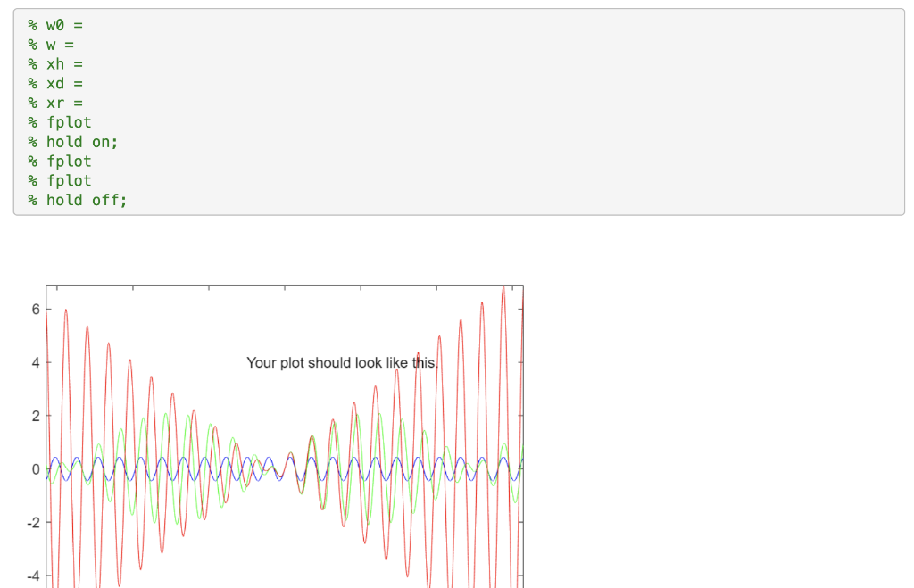This screenshot has height=588, width=914.
Task: Click the % w = code line
Action: (52, 44)
